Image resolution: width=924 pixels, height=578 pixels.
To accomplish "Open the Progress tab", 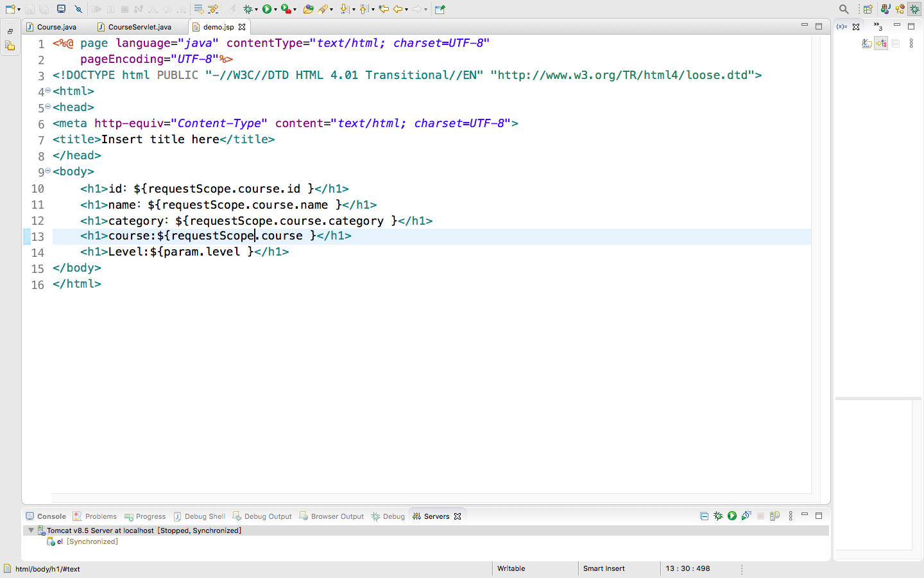I will tap(145, 516).
